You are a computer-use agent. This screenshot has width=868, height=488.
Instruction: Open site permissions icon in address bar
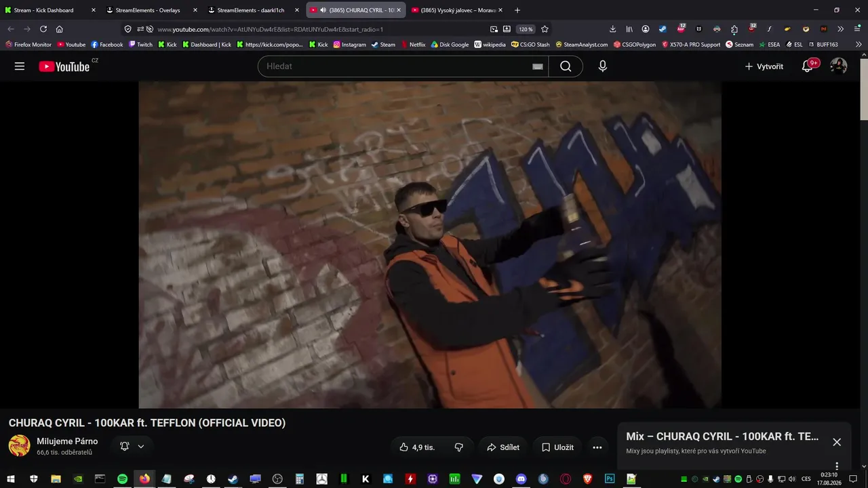(x=140, y=29)
